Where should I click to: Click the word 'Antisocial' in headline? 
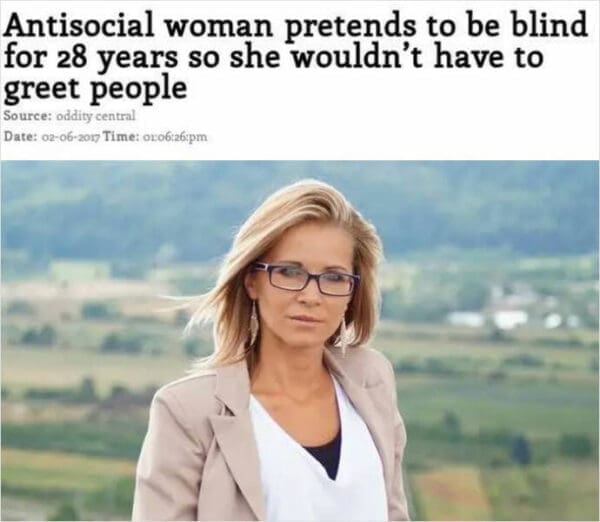[x=78, y=24]
